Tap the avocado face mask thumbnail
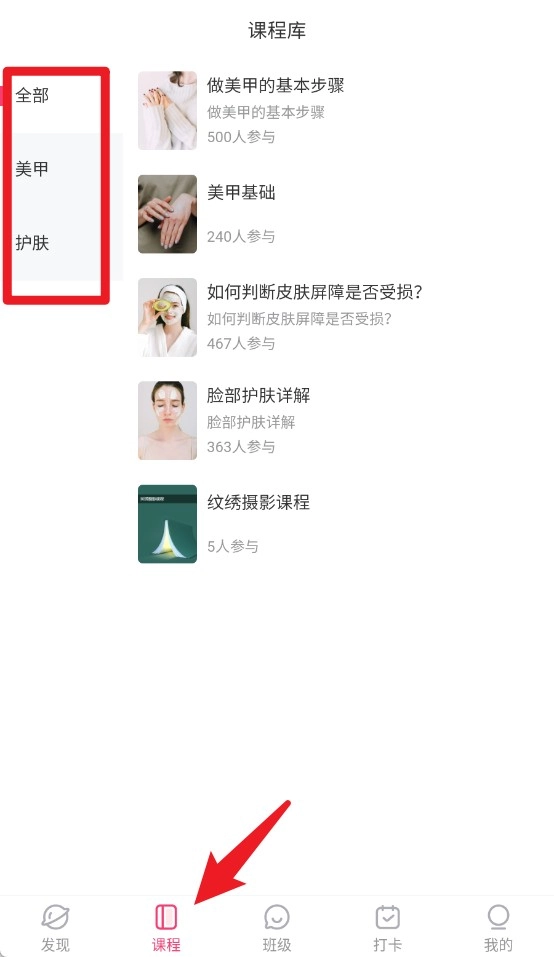Screen dimensions: 554x957 [x=167, y=317]
